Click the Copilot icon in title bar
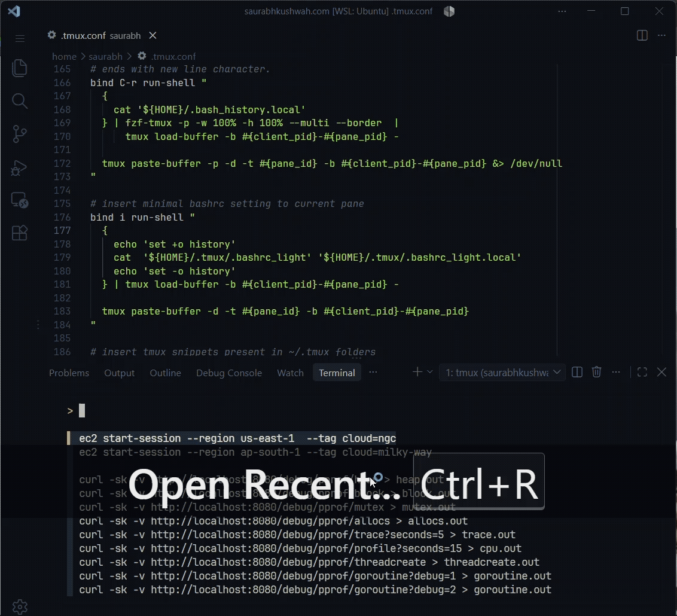677x616 pixels. pos(449,11)
